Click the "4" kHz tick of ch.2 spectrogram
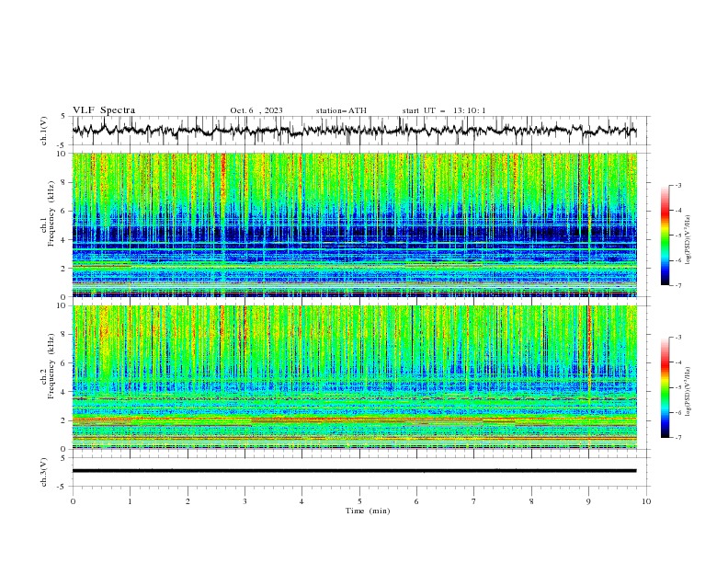 pos(65,392)
